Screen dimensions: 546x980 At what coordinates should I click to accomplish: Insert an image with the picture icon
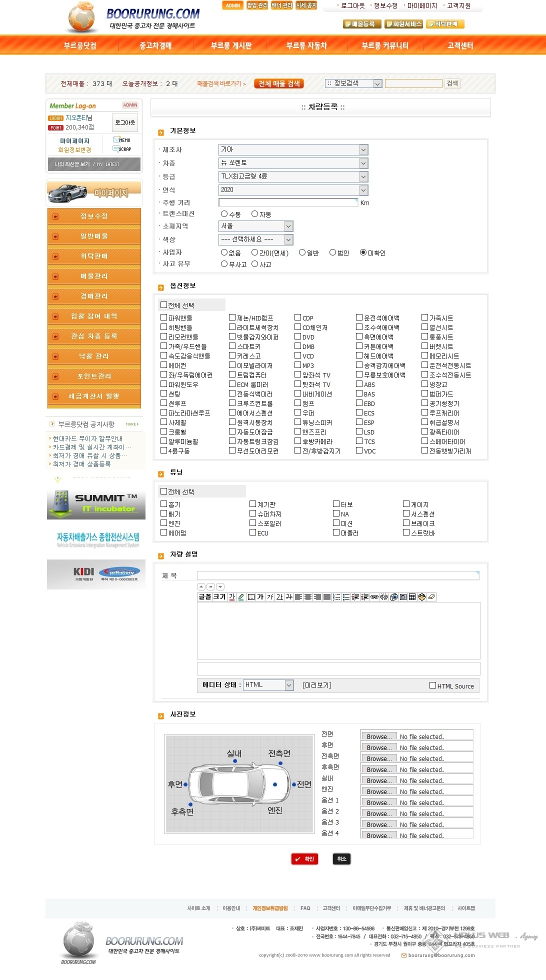pyautogui.click(x=403, y=596)
